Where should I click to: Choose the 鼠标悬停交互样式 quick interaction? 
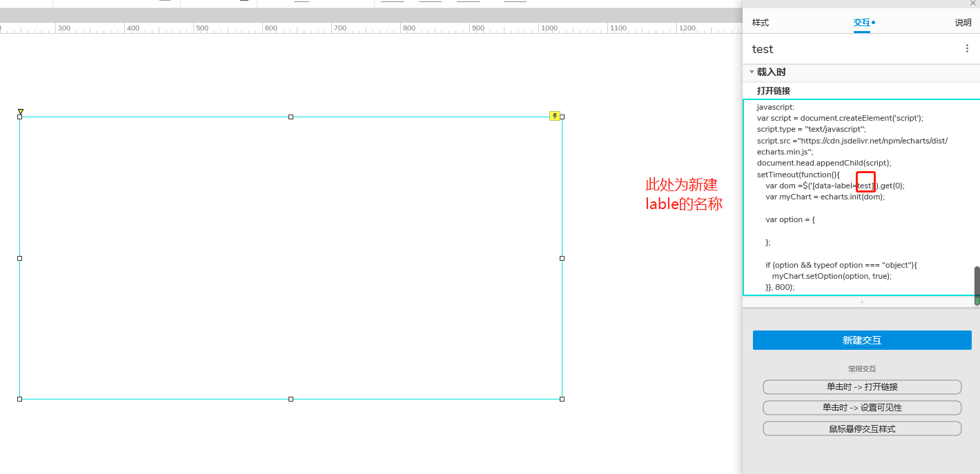click(861, 428)
